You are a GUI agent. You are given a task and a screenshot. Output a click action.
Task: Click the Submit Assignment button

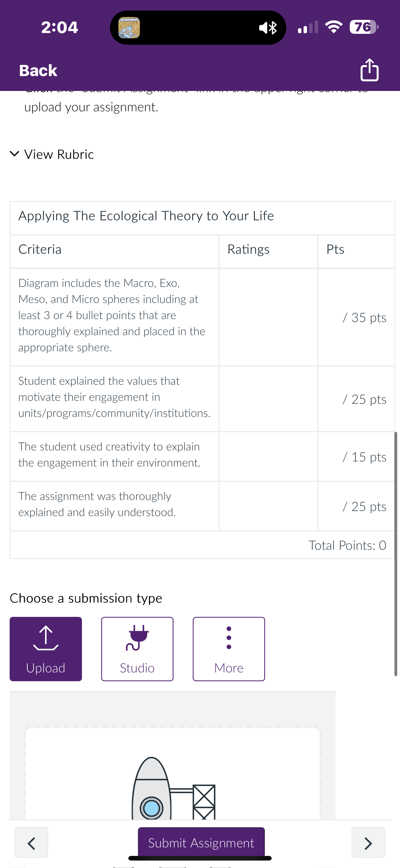[x=201, y=843]
